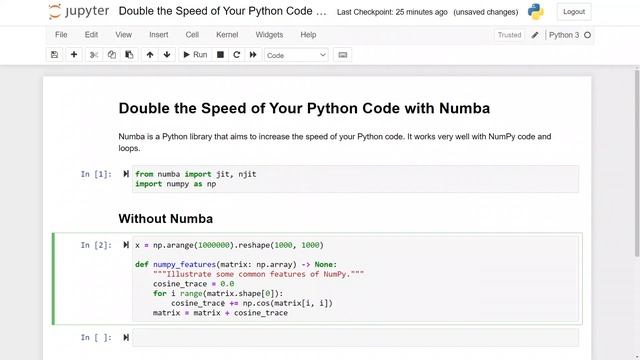Move selected cell up arrow
The image size is (640, 360).
click(x=150, y=55)
